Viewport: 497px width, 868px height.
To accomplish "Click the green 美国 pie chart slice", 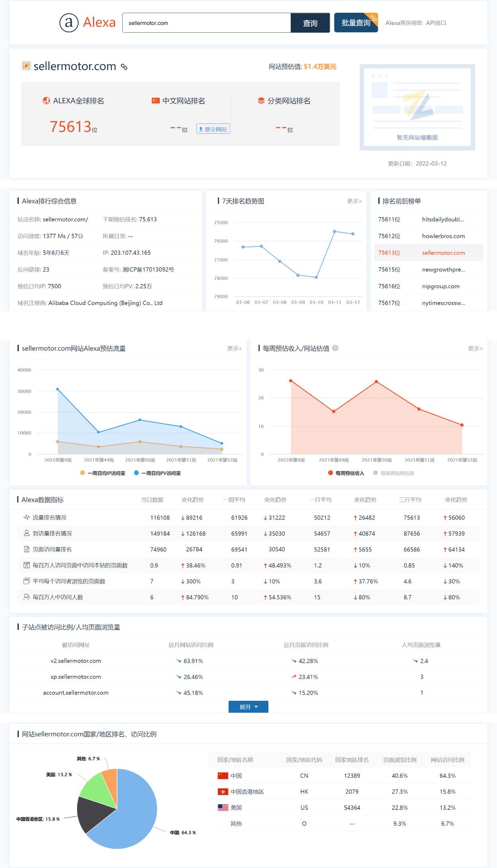I will [96, 790].
